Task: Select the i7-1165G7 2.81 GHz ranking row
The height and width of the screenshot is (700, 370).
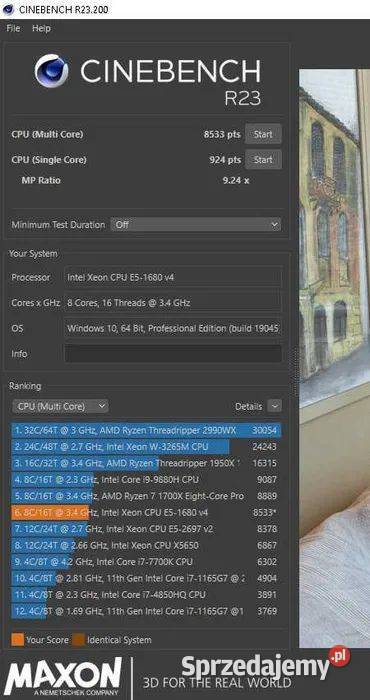Action: [x=146, y=578]
